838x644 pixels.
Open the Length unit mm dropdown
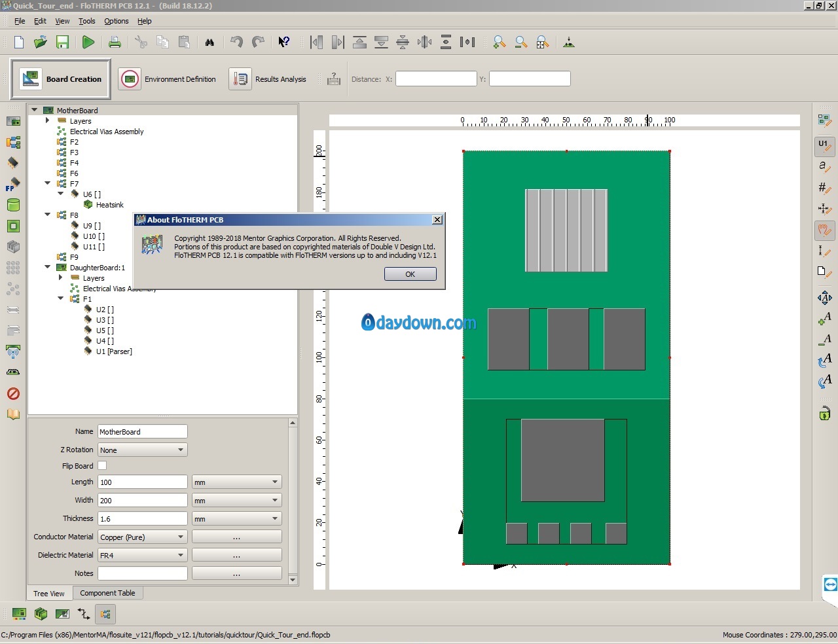236,482
